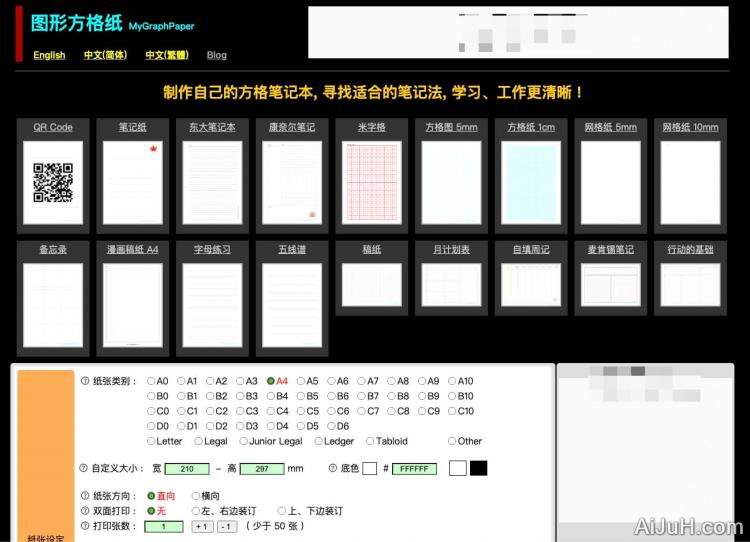Increase print count with +1 button
The height and width of the screenshot is (542, 750).
coord(202,526)
